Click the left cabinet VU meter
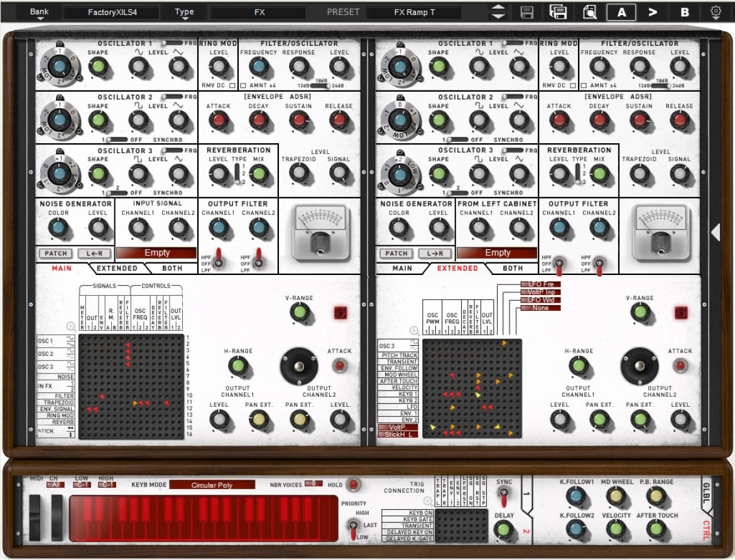This screenshot has width=735, height=560. click(x=320, y=232)
